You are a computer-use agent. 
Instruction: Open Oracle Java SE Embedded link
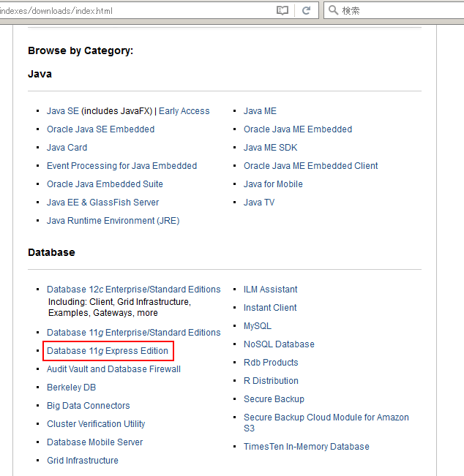[x=100, y=129]
